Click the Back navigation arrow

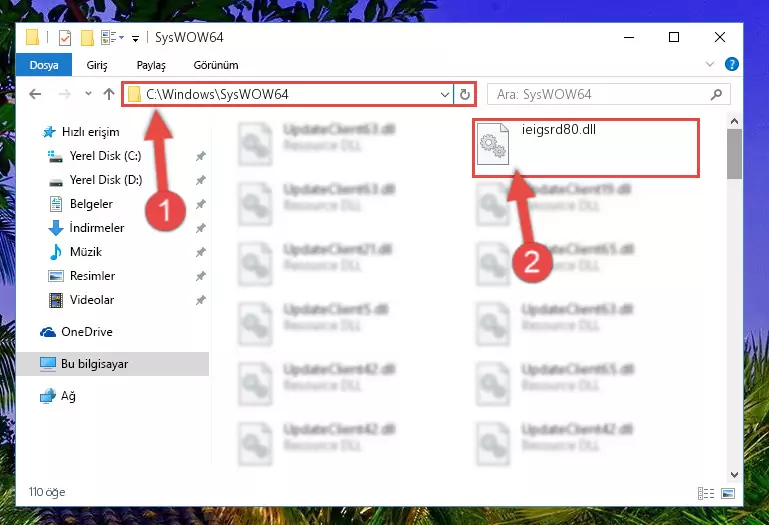35,94
